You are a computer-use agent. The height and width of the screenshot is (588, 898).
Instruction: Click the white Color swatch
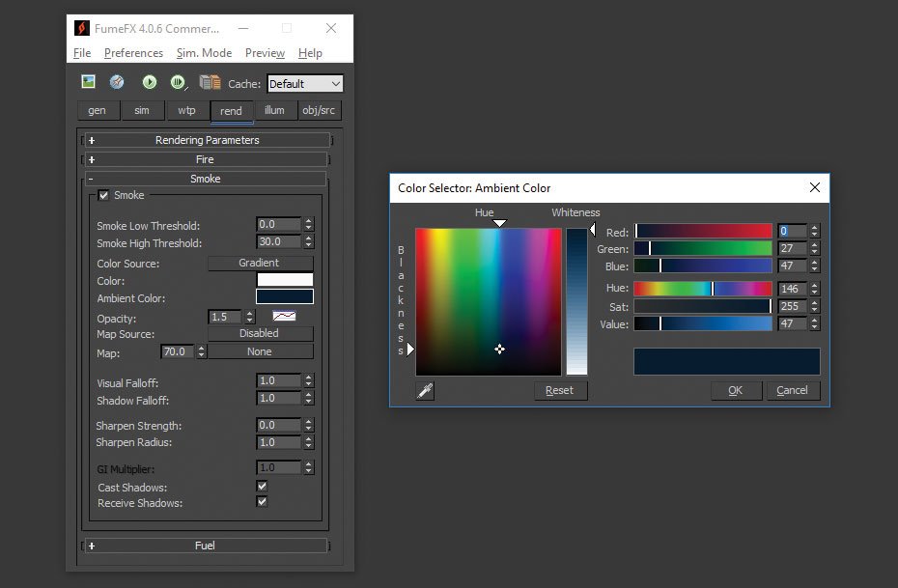pos(285,279)
